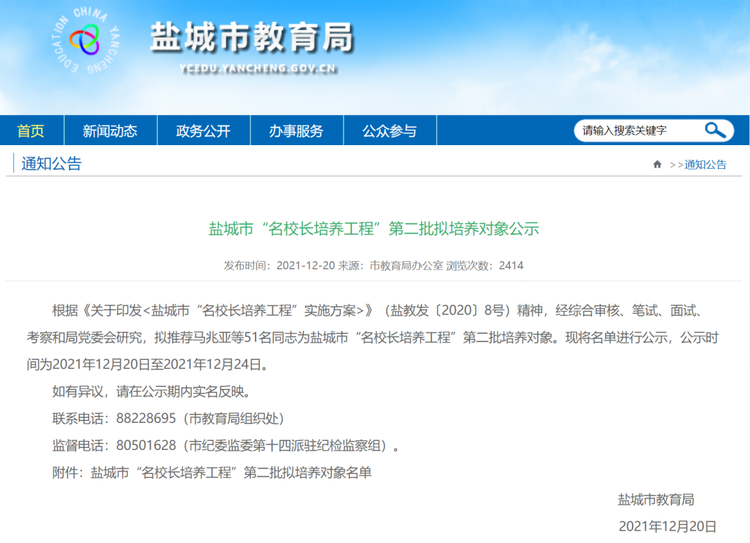Viewport: 750px width, 543px height.
Task: Click the YCEDU.YANCHENG.GOV.CN address text
Action: pos(258,69)
